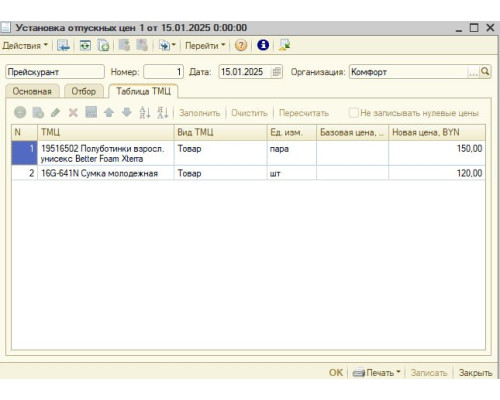Sort ascending with the A-Z icon
Viewport: 500px width, 400px height.
click(145, 113)
